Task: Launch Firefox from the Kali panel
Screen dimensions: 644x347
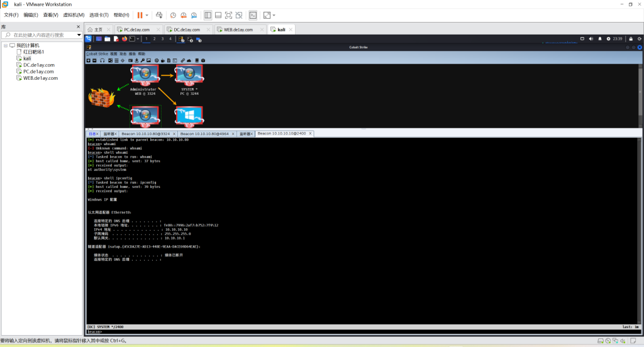Action: (125, 38)
